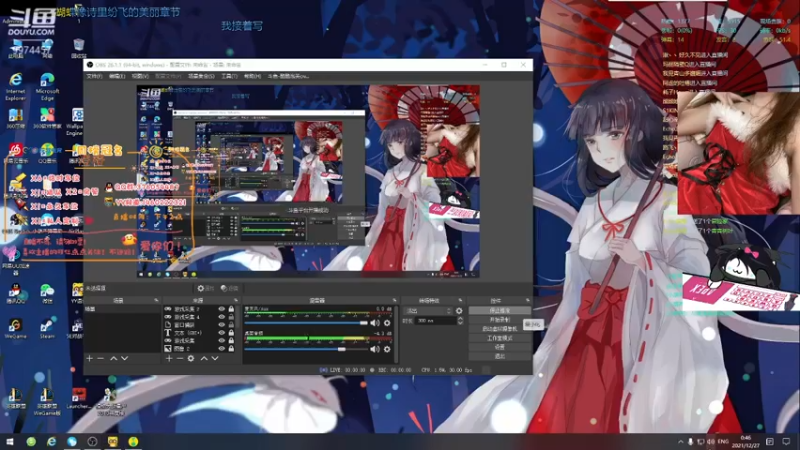Click the 工作室模式 studio mode button
Image resolution: width=800 pixels, height=450 pixels.
click(x=499, y=338)
